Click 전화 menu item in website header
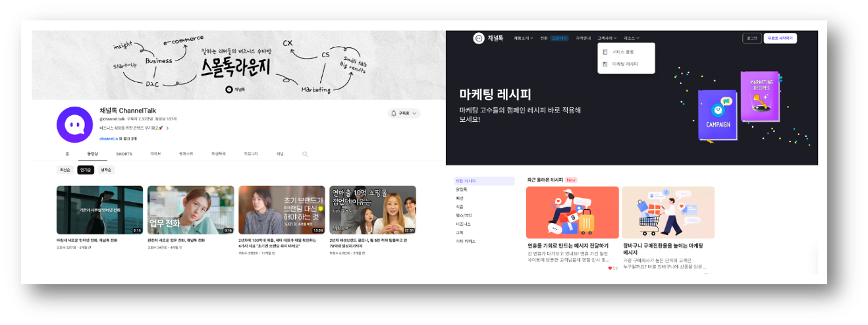Image resolution: width=868 pixels, height=325 pixels. (x=544, y=38)
